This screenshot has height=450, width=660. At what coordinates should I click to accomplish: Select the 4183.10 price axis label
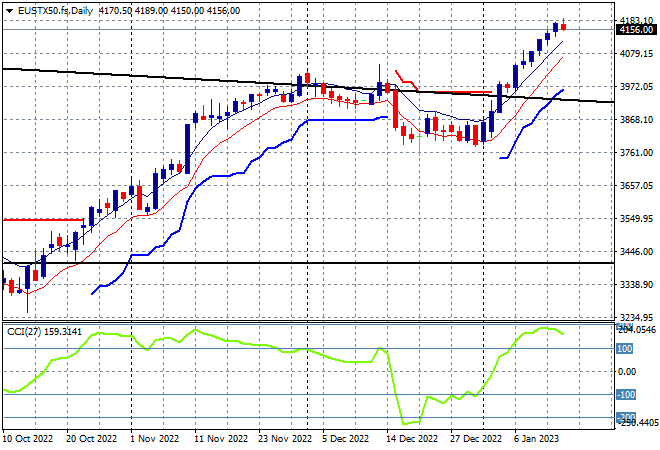(636, 21)
